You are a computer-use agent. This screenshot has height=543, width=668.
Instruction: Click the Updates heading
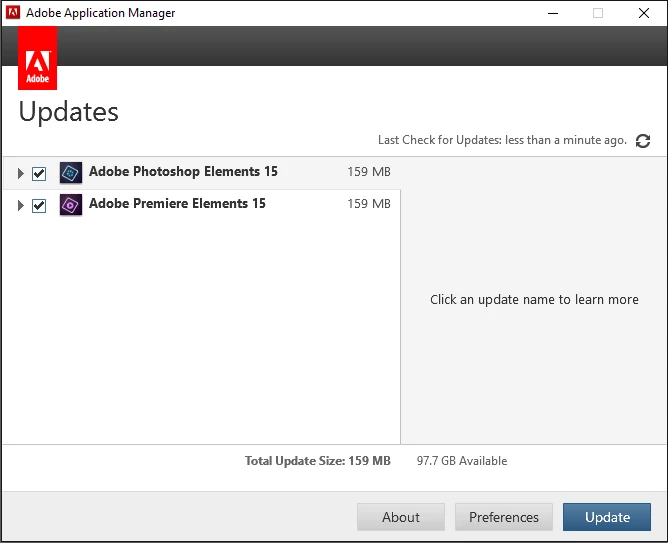69,112
